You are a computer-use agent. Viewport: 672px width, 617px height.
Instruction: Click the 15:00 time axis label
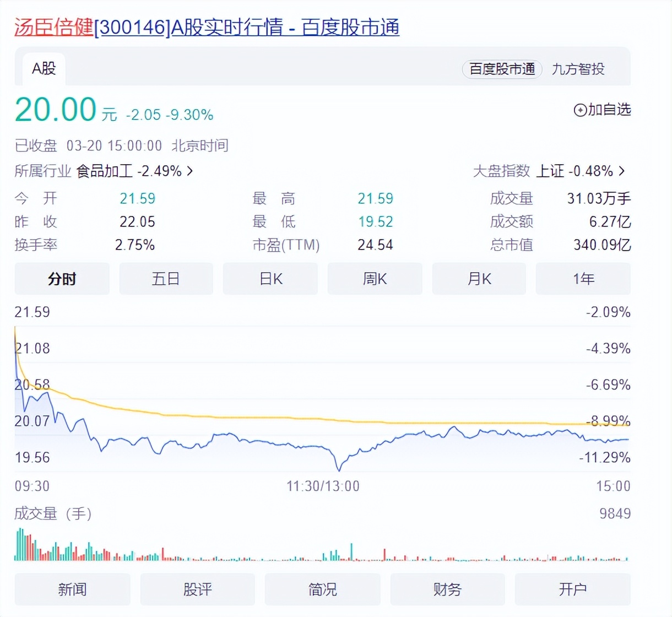613,486
